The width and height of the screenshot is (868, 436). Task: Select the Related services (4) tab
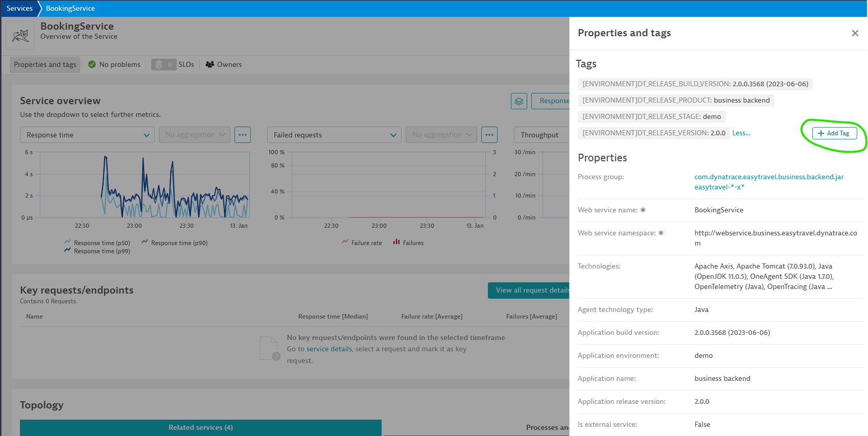pos(201,428)
